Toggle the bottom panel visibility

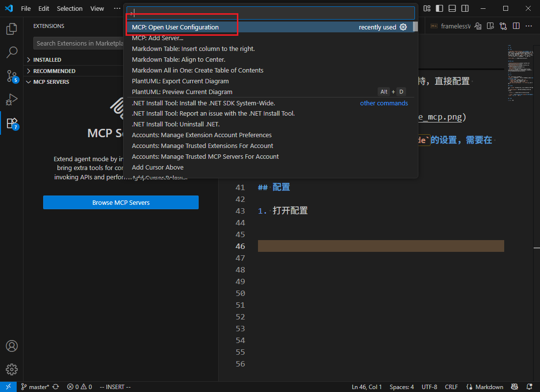[x=452, y=8]
